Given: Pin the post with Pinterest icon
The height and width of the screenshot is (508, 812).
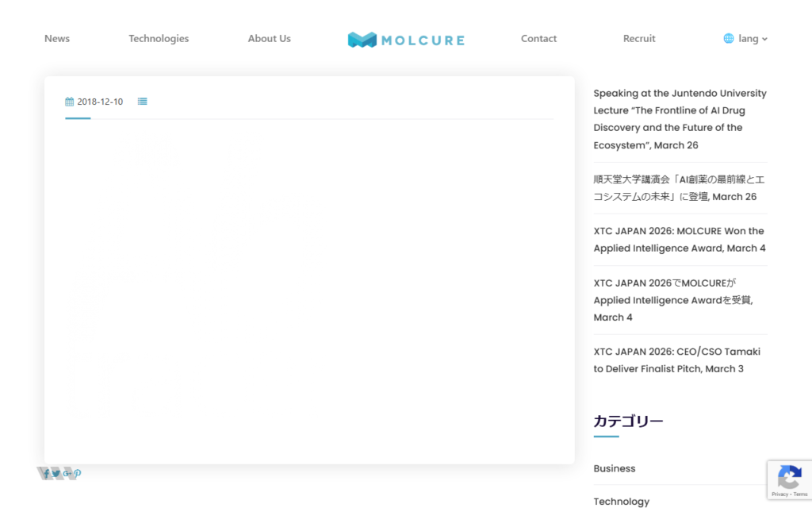Looking at the screenshot, I should tap(78, 474).
